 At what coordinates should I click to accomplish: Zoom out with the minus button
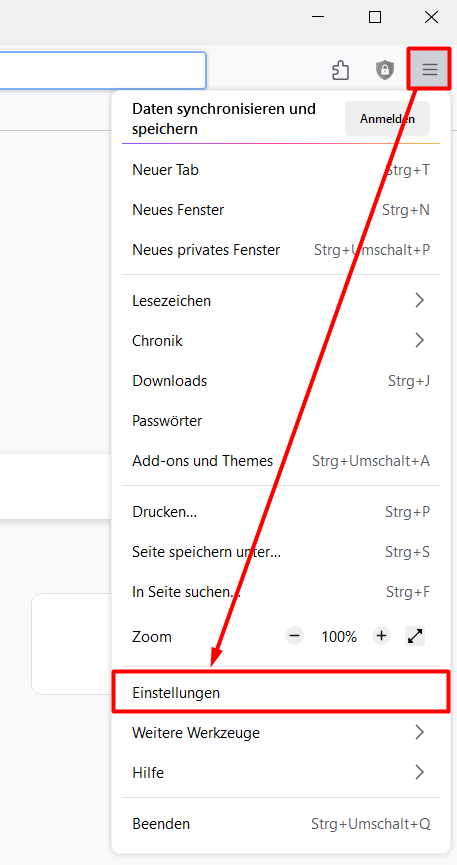[x=295, y=636]
